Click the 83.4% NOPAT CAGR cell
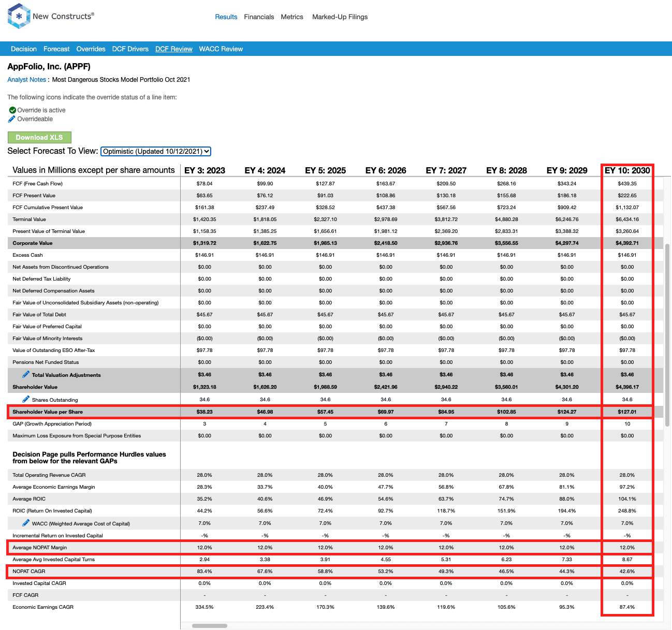672x630 pixels. click(x=204, y=572)
